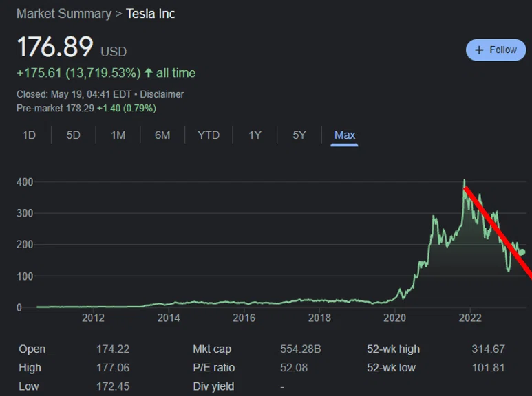Click the Closed: May 19, 04:41 EDT text
Image resolution: width=532 pixels, height=396 pixels.
tap(74, 94)
